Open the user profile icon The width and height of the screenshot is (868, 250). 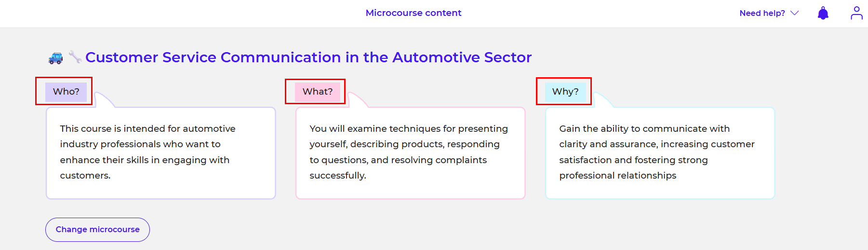click(856, 13)
